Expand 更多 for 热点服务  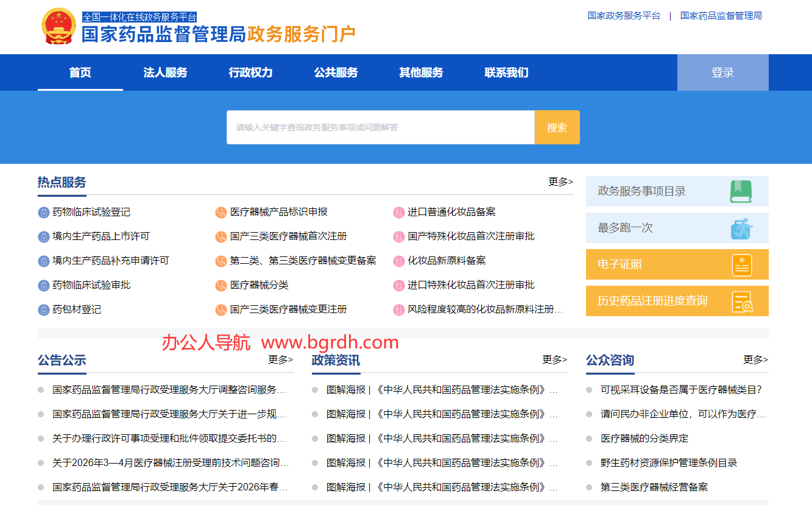[x=561, y=182]
